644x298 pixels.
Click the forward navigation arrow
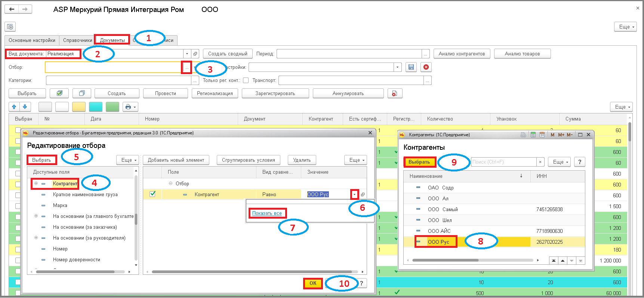(25, 9)
